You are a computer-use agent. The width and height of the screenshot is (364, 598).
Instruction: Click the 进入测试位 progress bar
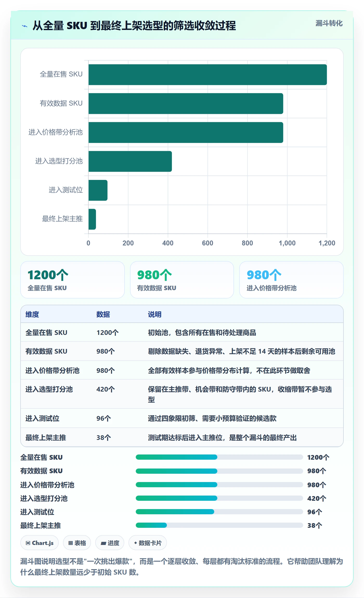pyautogui.click(x=219, y=512)
